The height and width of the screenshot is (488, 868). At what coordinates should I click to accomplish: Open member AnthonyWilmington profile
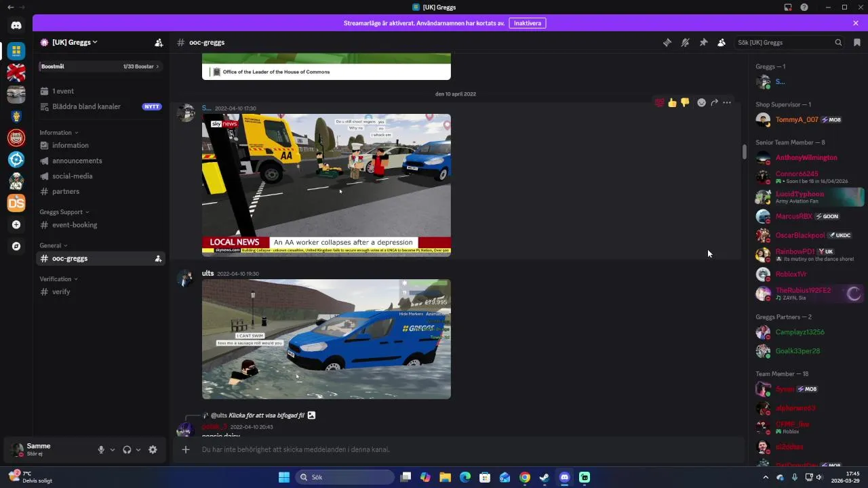click(x=808, y=157)
